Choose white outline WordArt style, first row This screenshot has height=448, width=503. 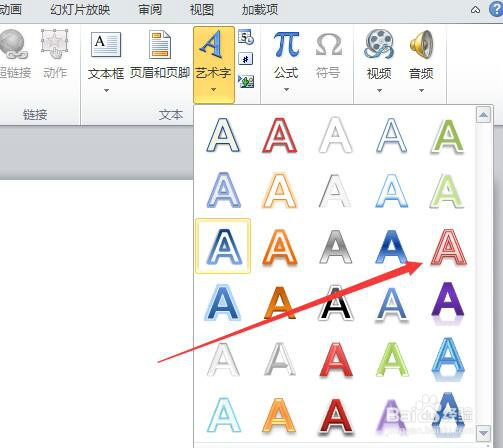coord(335,135)
